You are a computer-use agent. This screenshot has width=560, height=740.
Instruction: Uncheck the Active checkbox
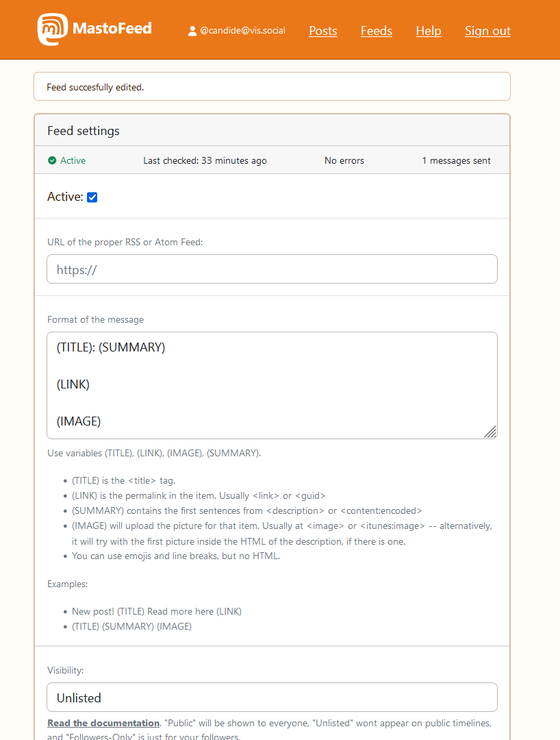(92, 197)
